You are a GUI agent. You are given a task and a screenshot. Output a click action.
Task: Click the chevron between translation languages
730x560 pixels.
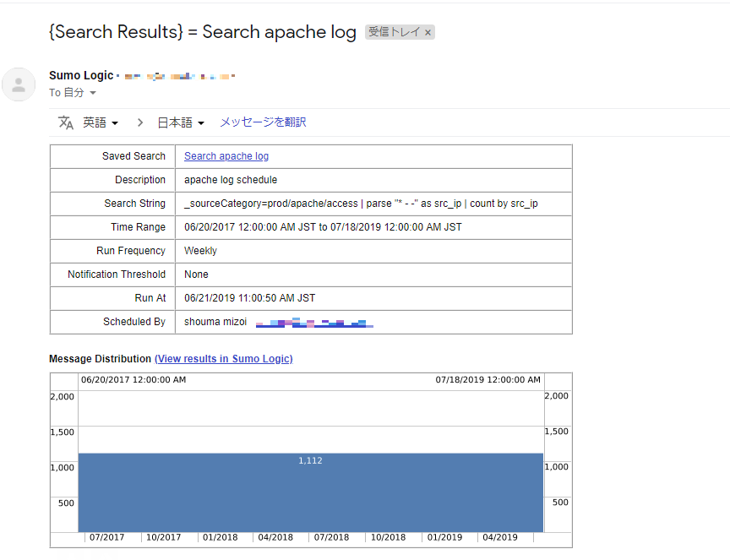coord(140,122)
